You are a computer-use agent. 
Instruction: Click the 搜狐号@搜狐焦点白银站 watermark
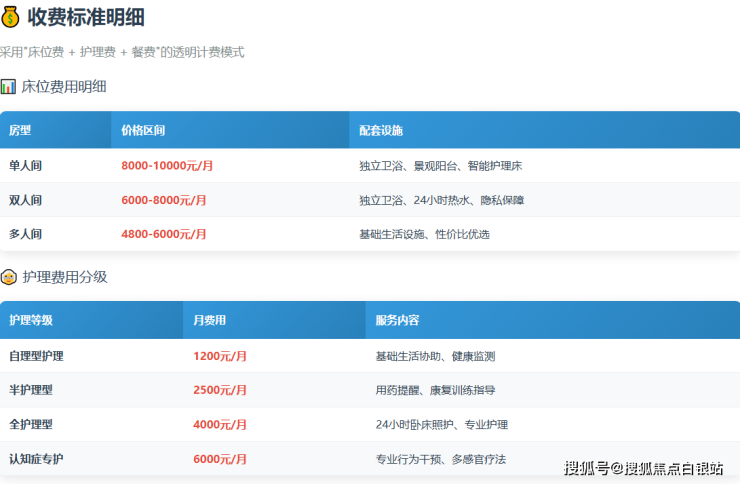(643, 468)
